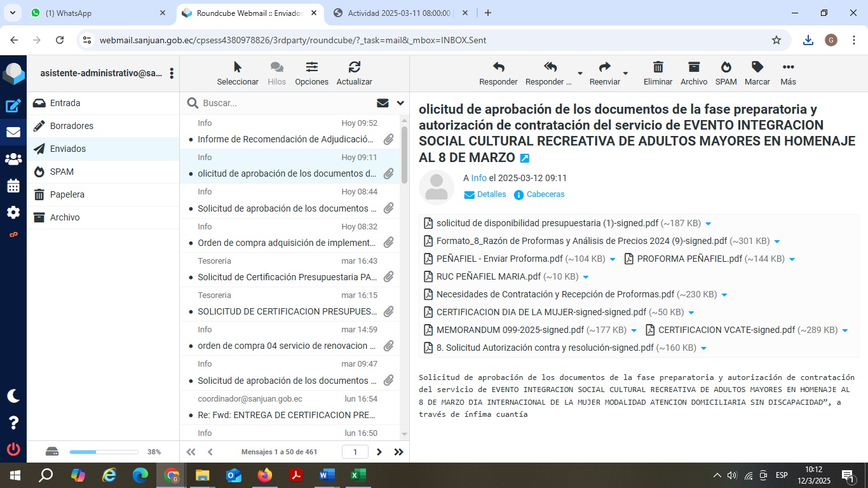Click the Reenviar forward icon

coord(604,67)
